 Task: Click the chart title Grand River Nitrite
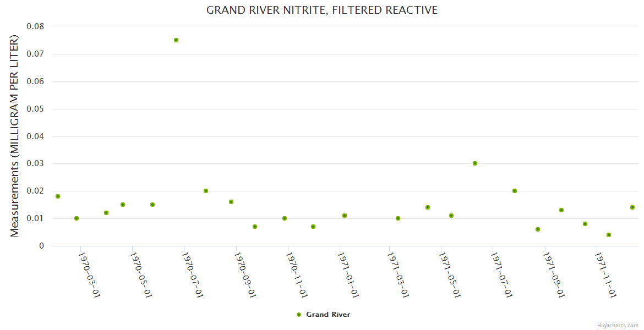(322, 10)
